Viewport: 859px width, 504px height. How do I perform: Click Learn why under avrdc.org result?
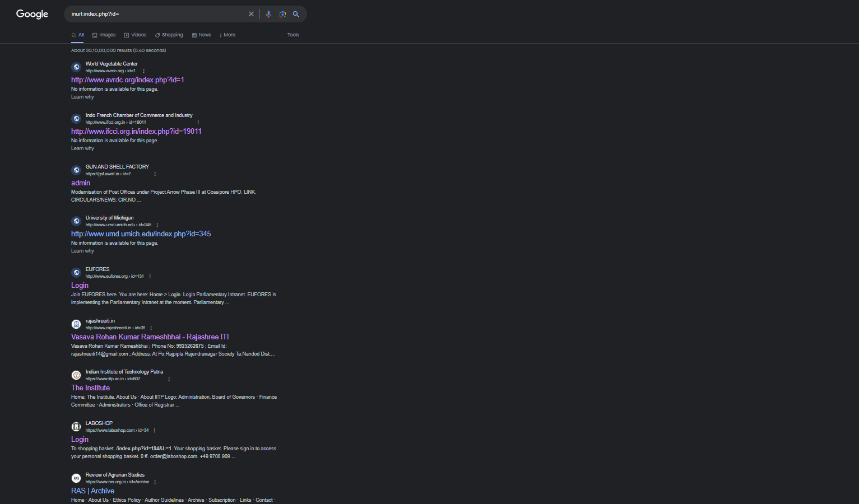[x=82, y=97]
